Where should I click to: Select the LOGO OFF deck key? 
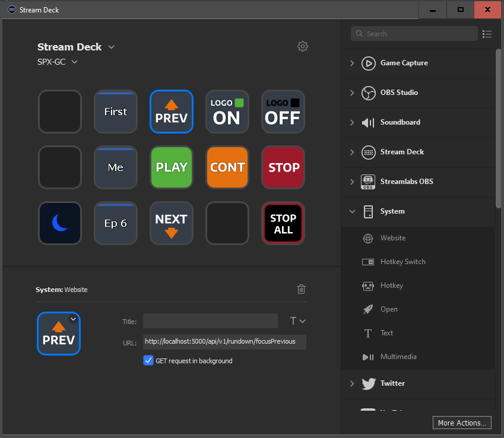coord(283,112)
